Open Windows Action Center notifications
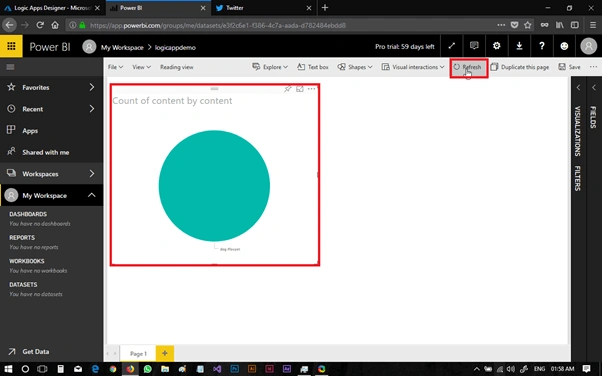602x376 pixels. (x=586, y=369)
